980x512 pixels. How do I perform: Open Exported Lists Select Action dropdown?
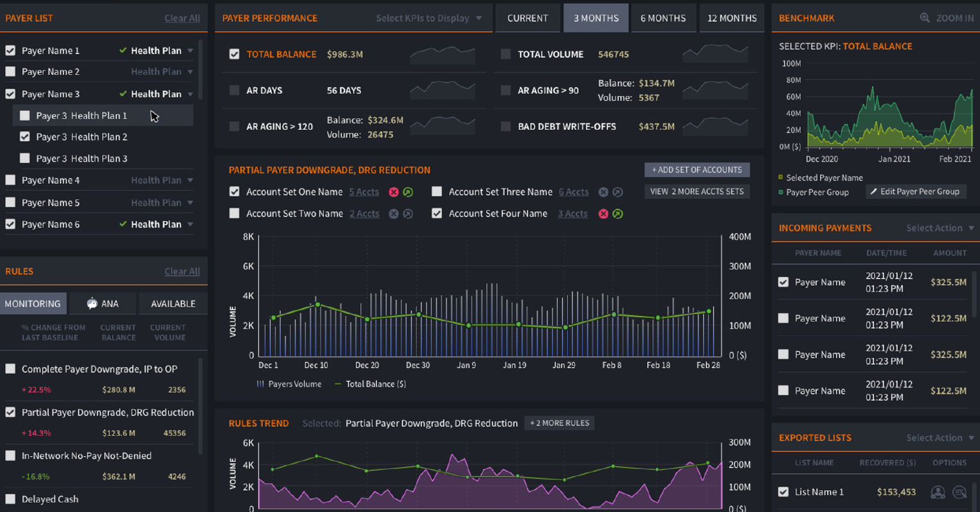coord(940,438)
